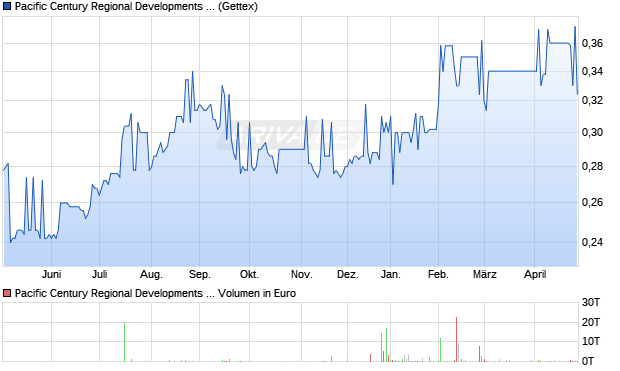This screenshot has height=371, width=620.
Task: Click the 0,28 price axis value
Action: click(592, 166)
